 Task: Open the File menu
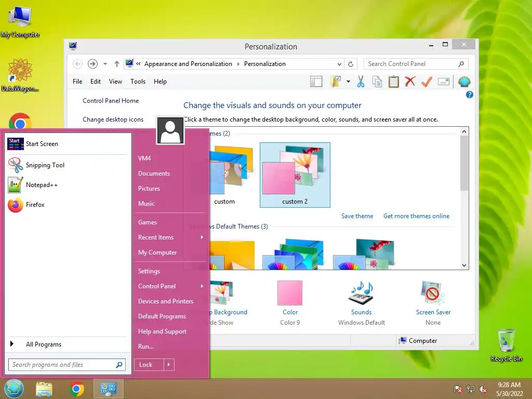[x=77, y=82]
